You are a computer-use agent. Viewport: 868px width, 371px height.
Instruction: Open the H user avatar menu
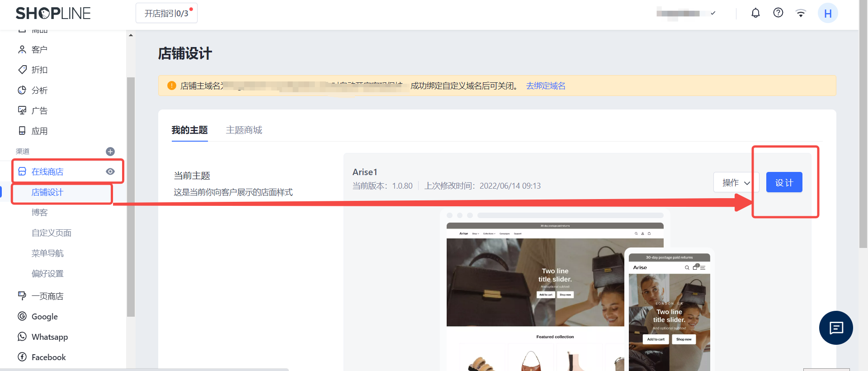[828, 13]
